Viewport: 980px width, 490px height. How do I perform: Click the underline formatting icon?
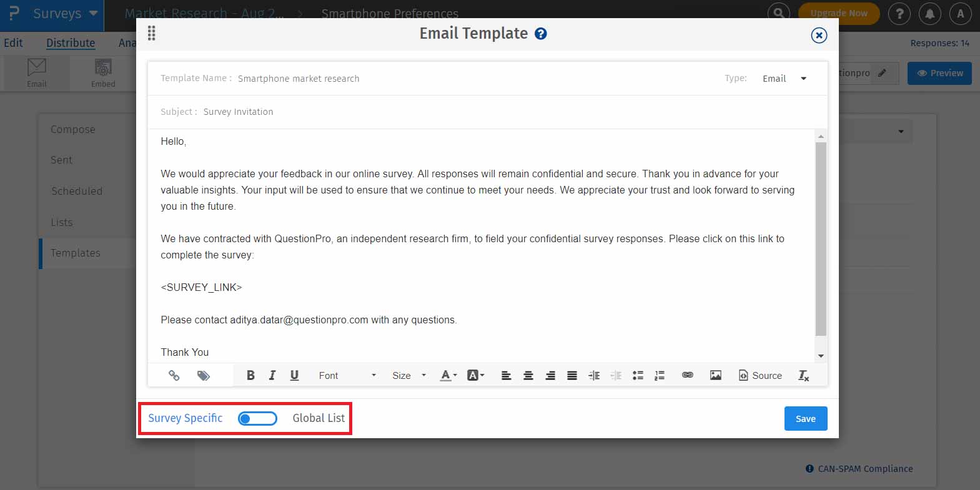point(294,375)
